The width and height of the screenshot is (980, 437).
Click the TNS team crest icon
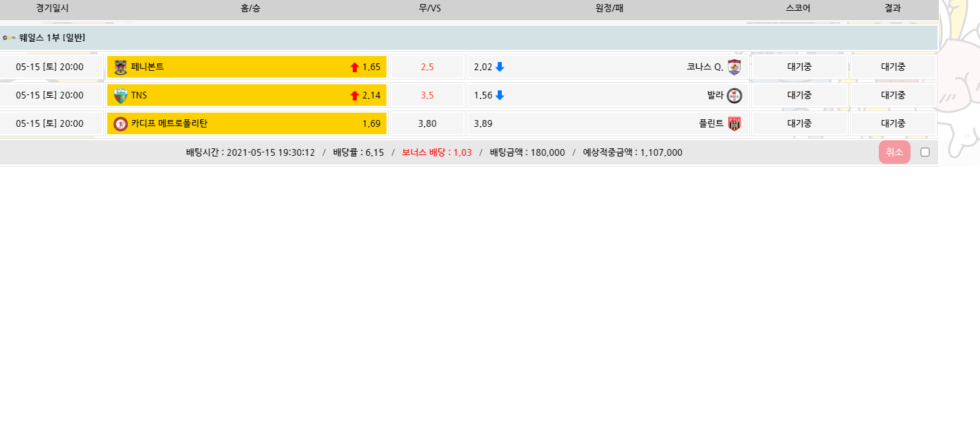pyautogui.click(x=121, y=95)
